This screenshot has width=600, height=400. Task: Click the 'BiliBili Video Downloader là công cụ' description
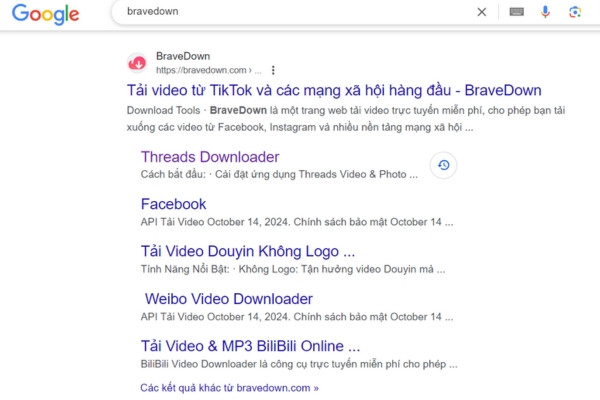(299, 364)
